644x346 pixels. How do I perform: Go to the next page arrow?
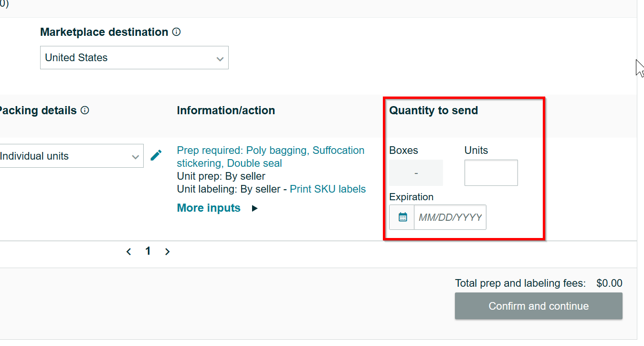[168, 252]
